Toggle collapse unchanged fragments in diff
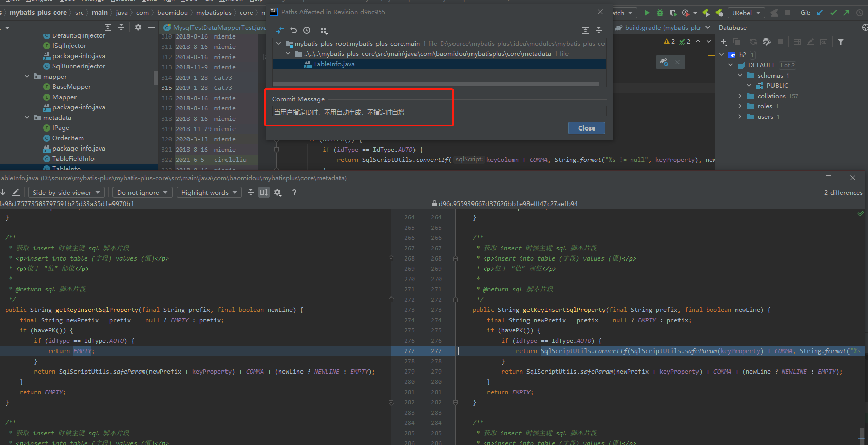868x445 pixels. pos(251,192)
